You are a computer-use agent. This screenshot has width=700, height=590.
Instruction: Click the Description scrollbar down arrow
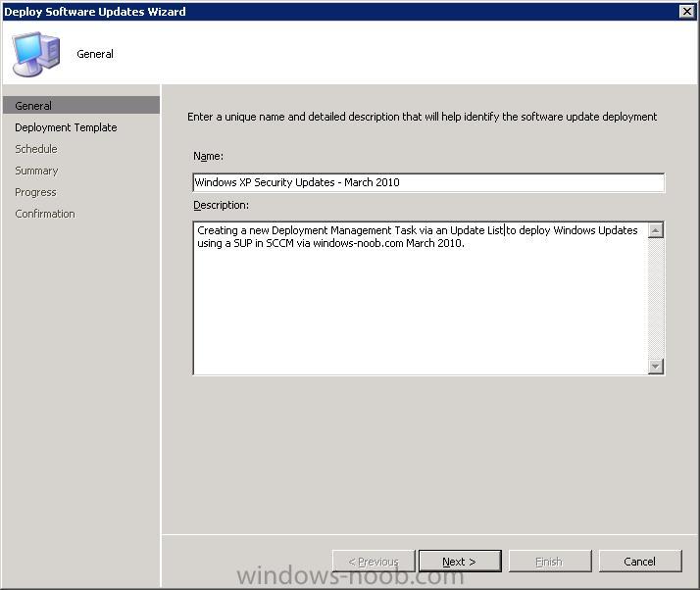click(x=655, y=367)
